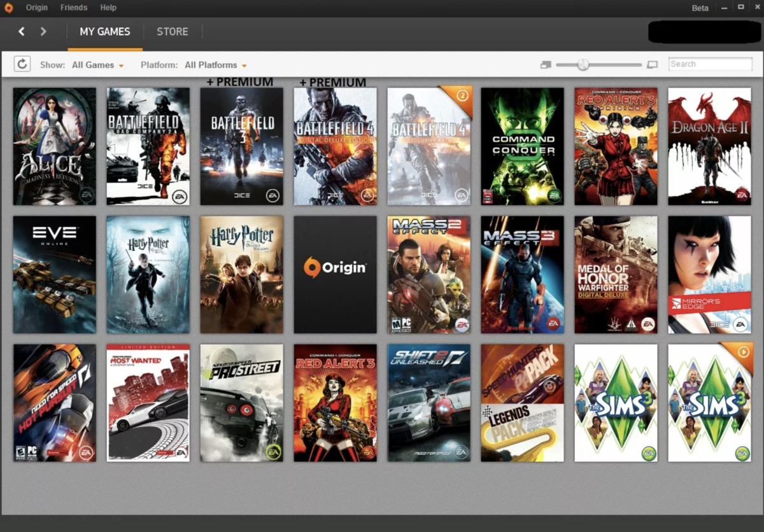Select Most Wanted Limited Edition tile
Screen dimensions: 764x532
click(x=148, y=403)
